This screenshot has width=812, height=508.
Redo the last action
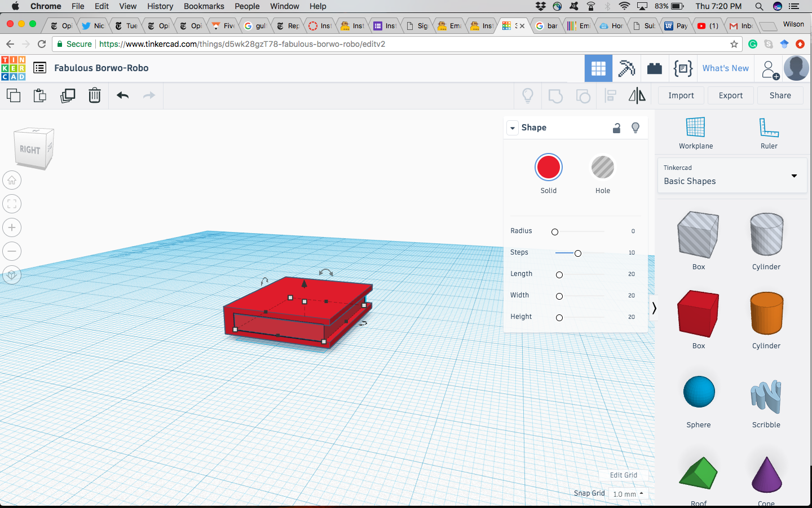click(149, 95)
